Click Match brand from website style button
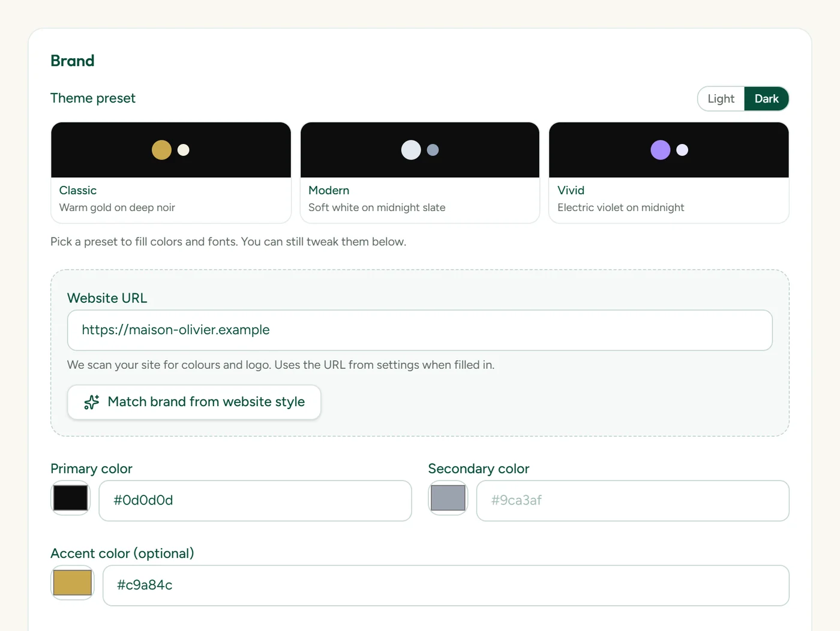 tap(194, 402)
